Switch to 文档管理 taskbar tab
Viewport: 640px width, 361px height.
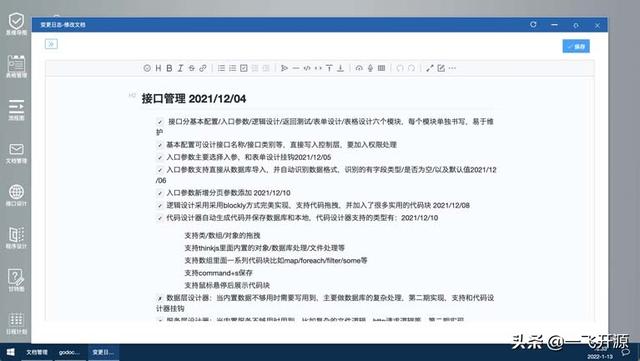pyautogui.click(x=37, y=352)
